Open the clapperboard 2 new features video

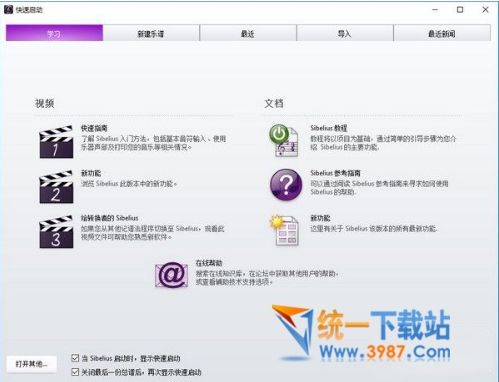(x=56, y=187)
